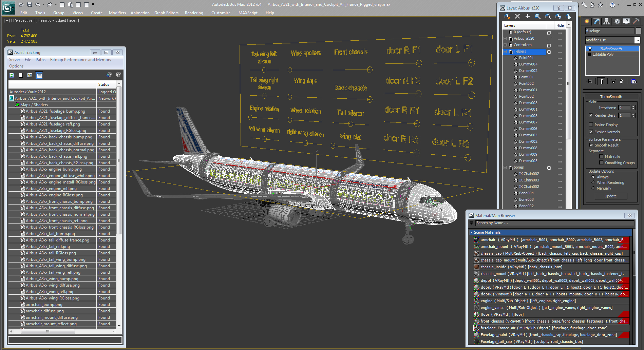Click the Help globe icon in Asset Tracking
The image size is (644, 350).
(x=109, y=75)
